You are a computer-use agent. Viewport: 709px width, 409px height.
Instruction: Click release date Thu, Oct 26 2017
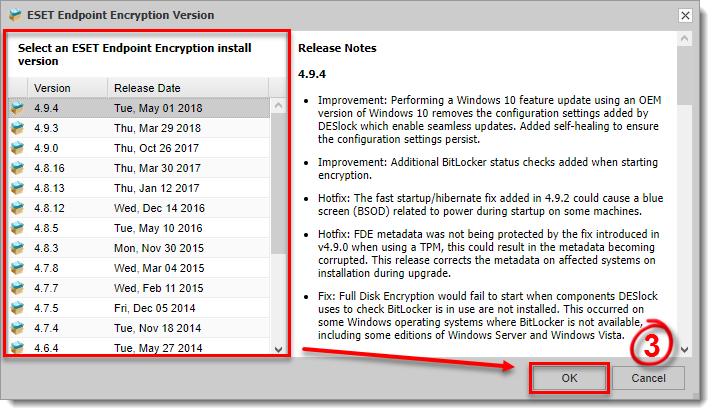(x=156, y=148)
